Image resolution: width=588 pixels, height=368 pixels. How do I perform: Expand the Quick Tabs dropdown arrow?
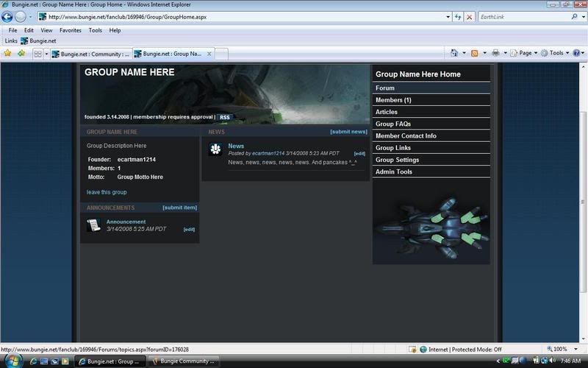coord(46,54)
